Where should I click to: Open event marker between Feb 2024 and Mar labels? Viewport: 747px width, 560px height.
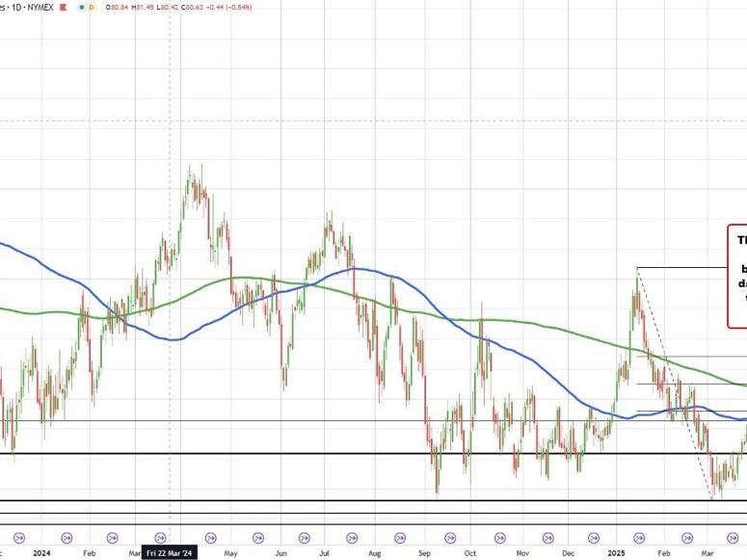(x=112, y=538)
